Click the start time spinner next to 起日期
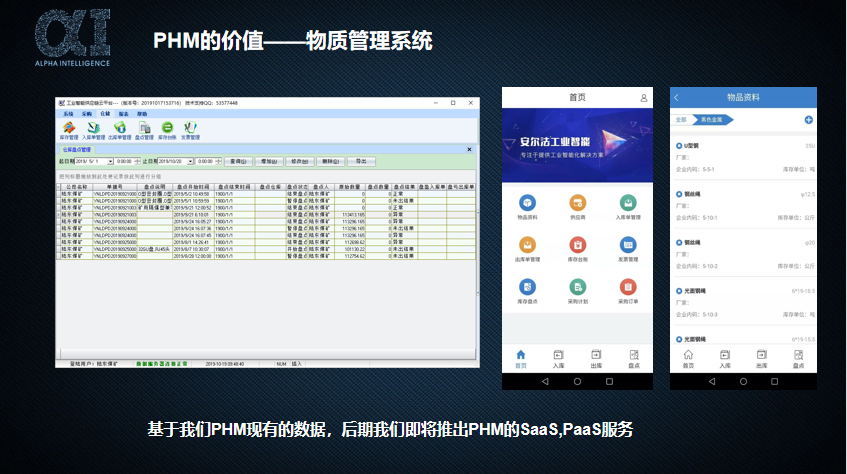 tap(136, 161)
